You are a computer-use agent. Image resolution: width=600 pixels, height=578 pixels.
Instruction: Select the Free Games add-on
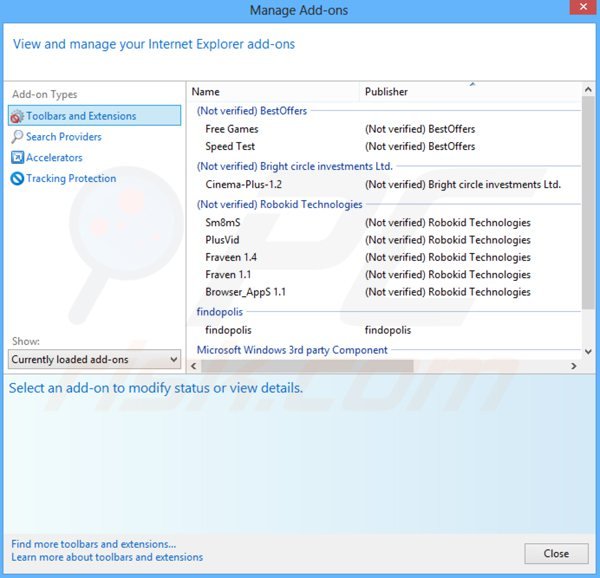[231, 129]
